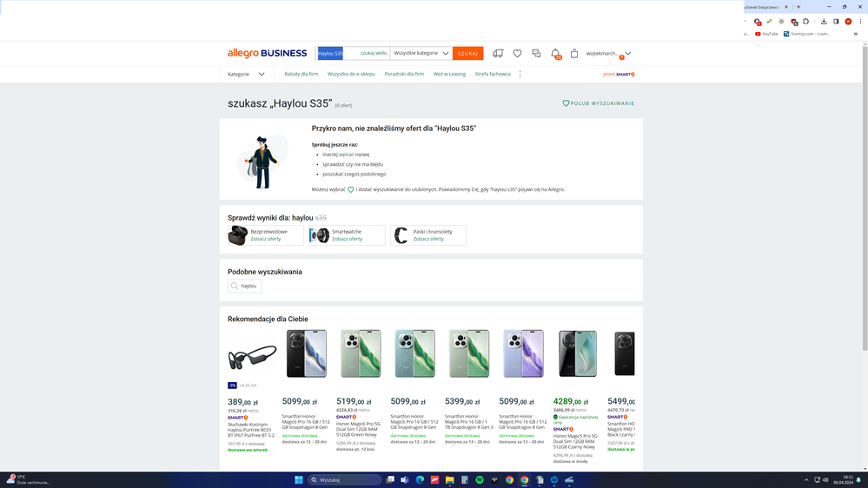Open Microsoft Teams from taskbar

coord(405,479)
